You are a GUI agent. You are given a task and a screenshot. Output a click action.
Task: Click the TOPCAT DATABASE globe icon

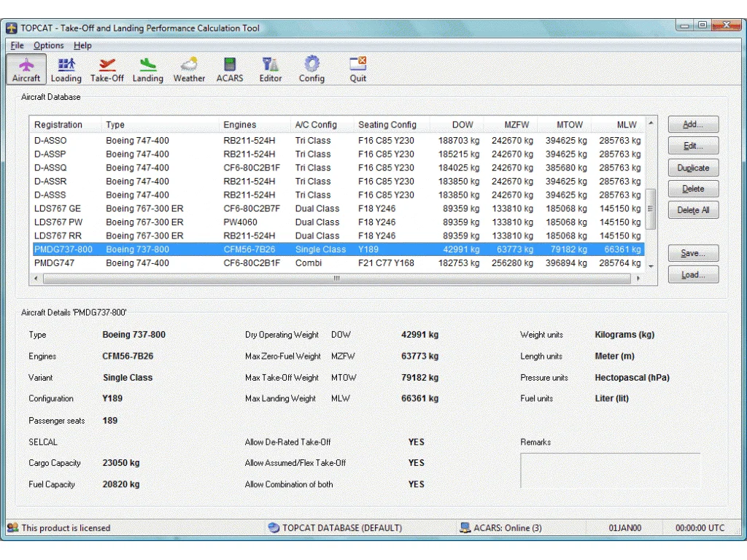(x=274, y=528)
